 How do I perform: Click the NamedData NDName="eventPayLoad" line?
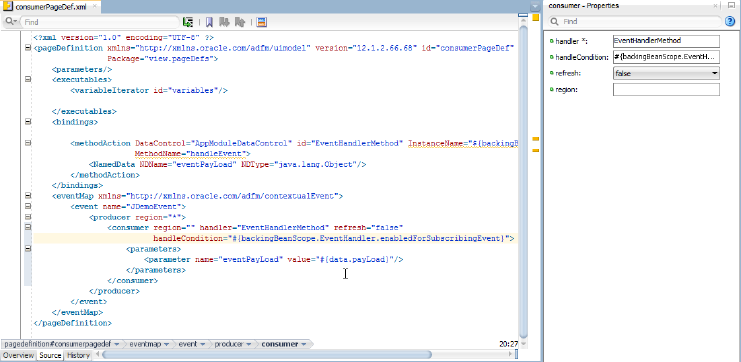pyautogui.click(x=228, y=164)
